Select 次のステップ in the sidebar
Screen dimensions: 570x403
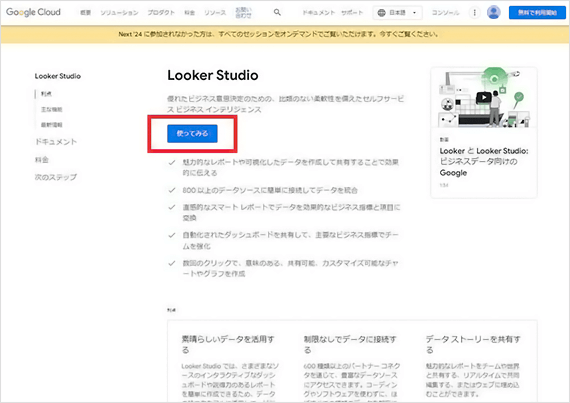[x=56, y=177]
